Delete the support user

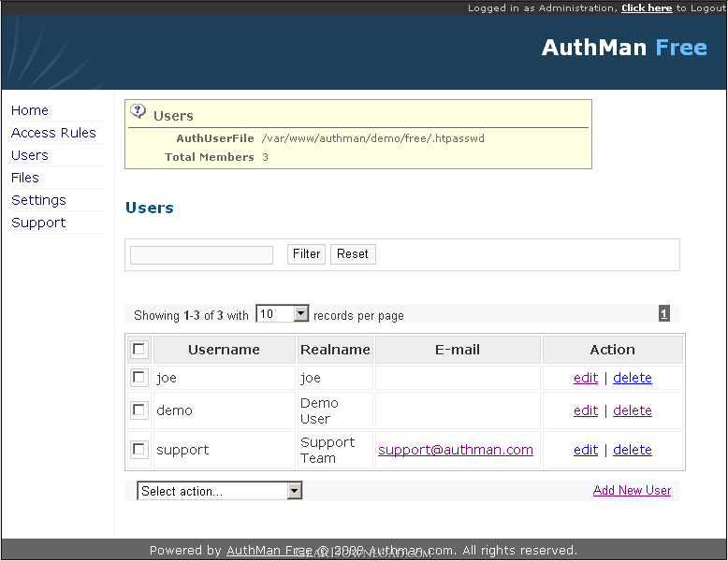click(633, 450)
